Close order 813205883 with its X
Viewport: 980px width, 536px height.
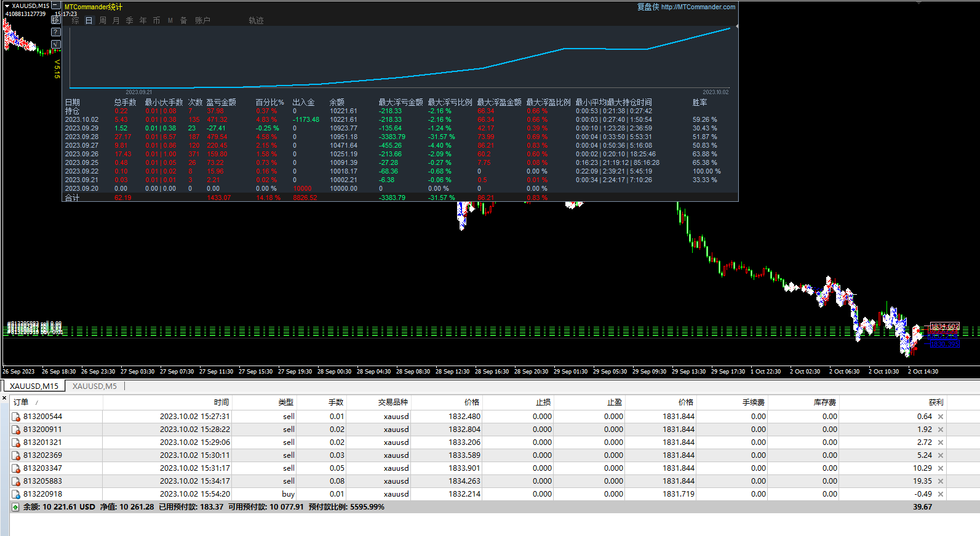point(941,481)
